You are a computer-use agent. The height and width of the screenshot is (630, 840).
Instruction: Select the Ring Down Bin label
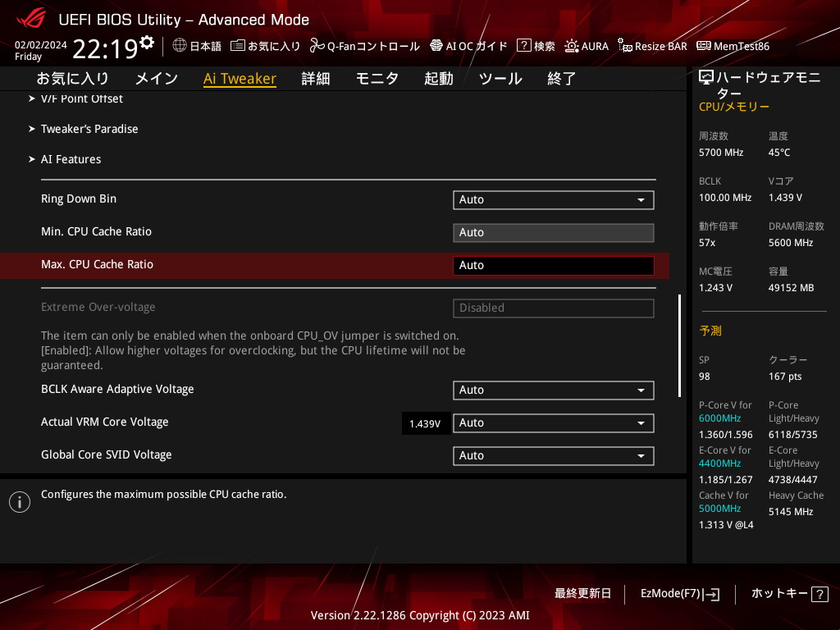(x=79, y=199)
